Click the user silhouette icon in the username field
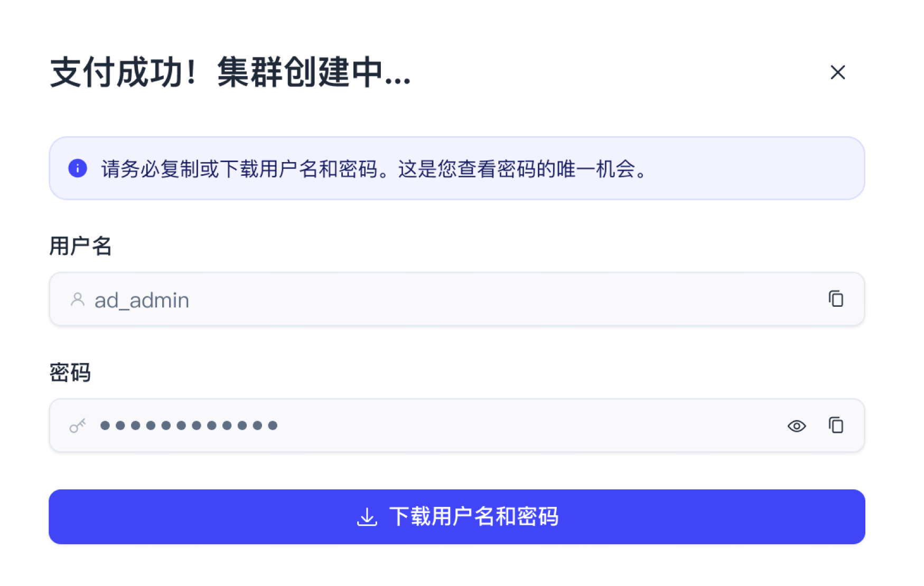924x586 pixels. [x=78, y=299]
